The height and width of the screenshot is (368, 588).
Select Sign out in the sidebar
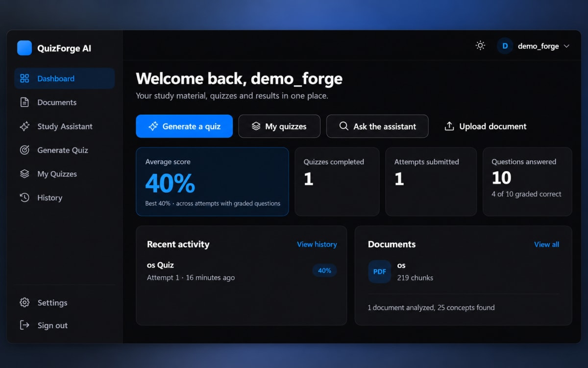[x=64, y=325]
